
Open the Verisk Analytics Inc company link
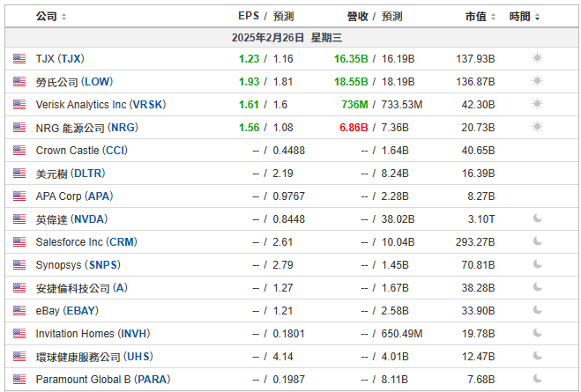point(101,104)
